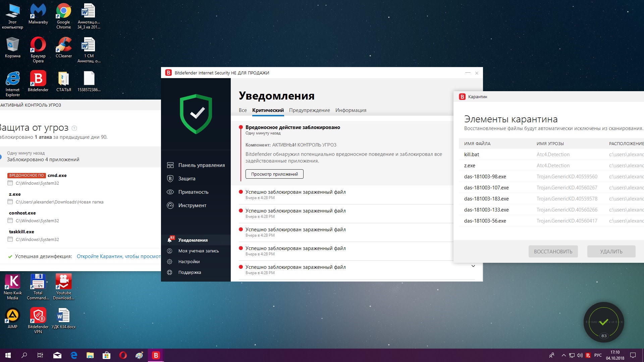
Task: Open the Zashchita shield icon in sidebar
Action: (170, 179)
